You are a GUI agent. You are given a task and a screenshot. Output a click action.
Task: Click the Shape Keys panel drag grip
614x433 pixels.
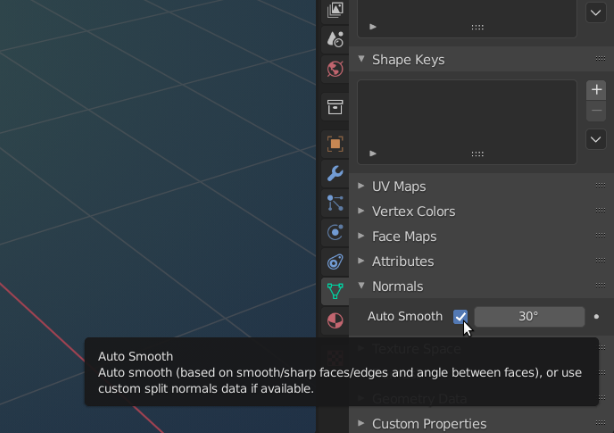(x=600, y=59)
